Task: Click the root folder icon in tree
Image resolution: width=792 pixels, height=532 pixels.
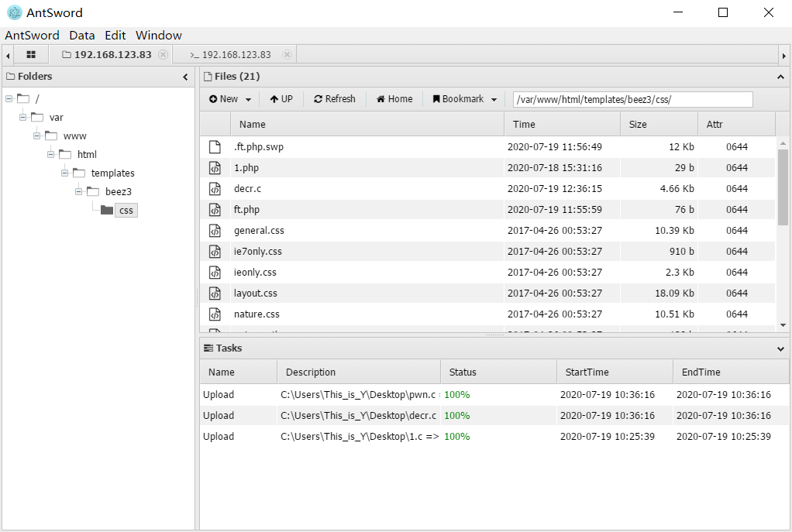Action: 23,98
